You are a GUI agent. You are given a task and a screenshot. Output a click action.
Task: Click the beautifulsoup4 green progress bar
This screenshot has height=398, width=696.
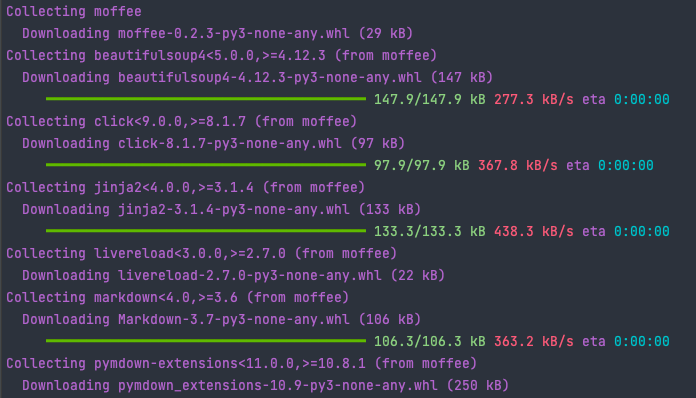click(x=206, y=99)
